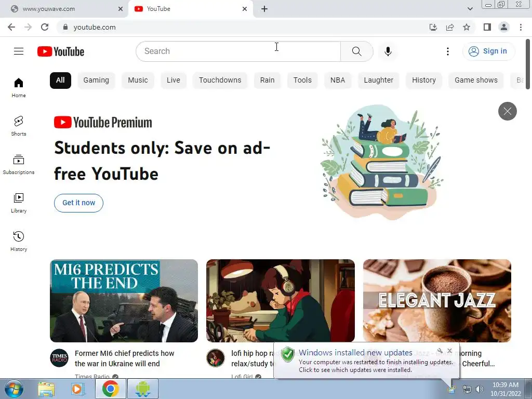Select the Laughter filter chip
Viewport: 532px width, 399px height.
[379, 81]
